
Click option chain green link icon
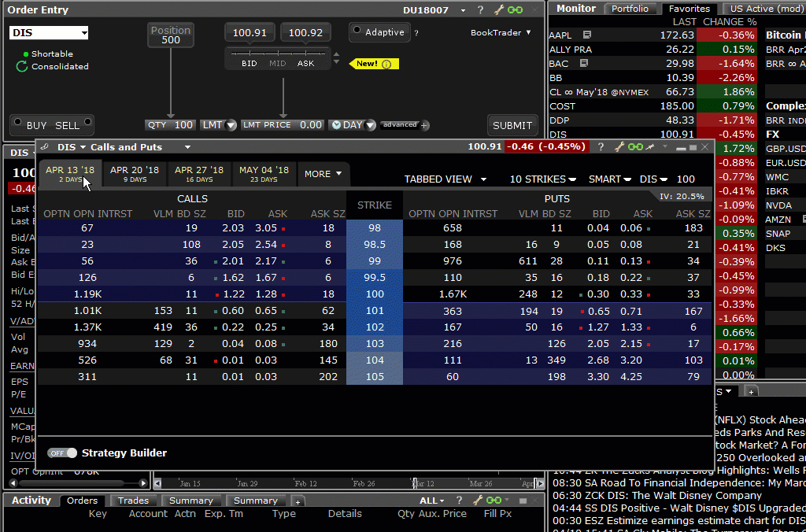pos(635,147)
